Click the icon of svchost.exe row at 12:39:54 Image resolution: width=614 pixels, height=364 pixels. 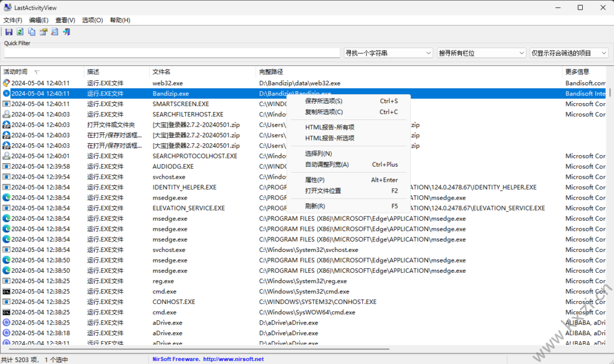pos(6,177)
